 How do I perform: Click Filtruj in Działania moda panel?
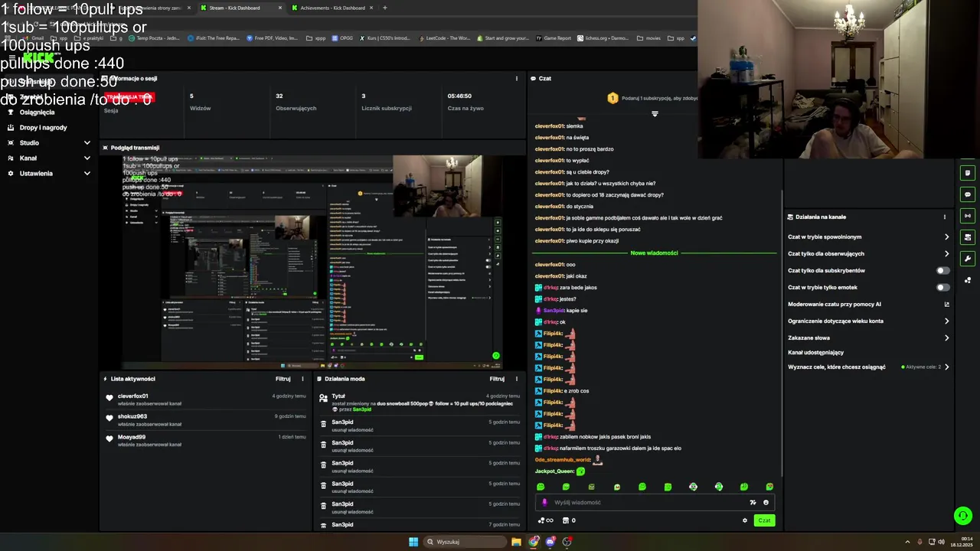point(497,379)
